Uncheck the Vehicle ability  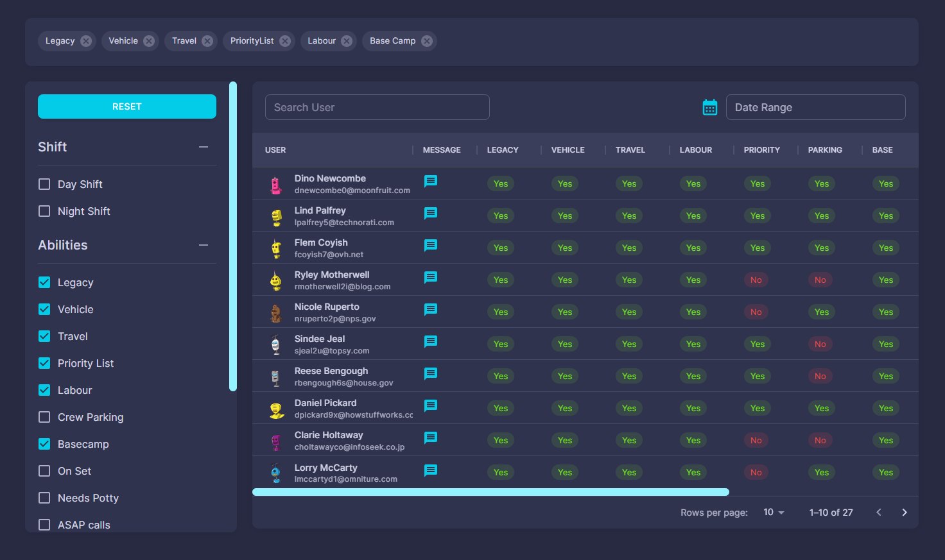pyautogui.click(x=44, y=309)
